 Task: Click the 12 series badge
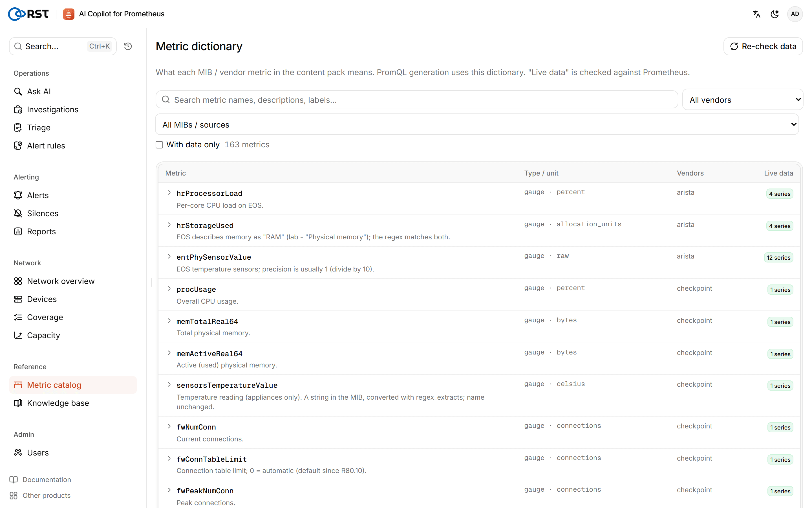778,258
